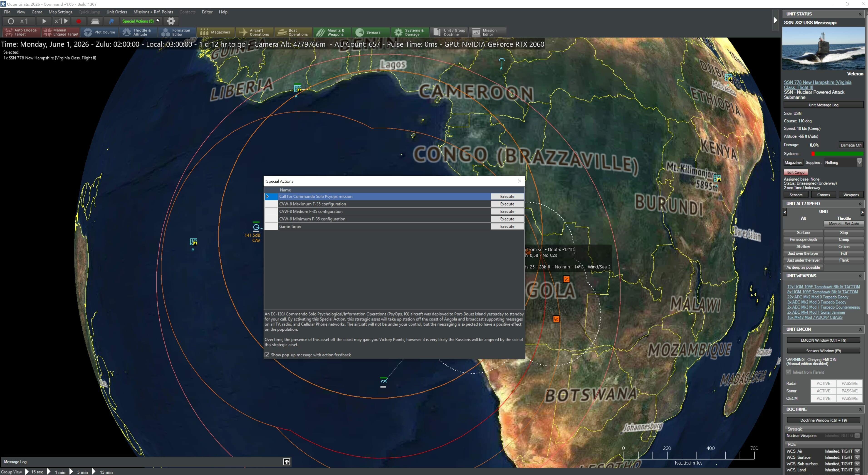
Task: Open the Plot Course tool
Action: [100, 32]
